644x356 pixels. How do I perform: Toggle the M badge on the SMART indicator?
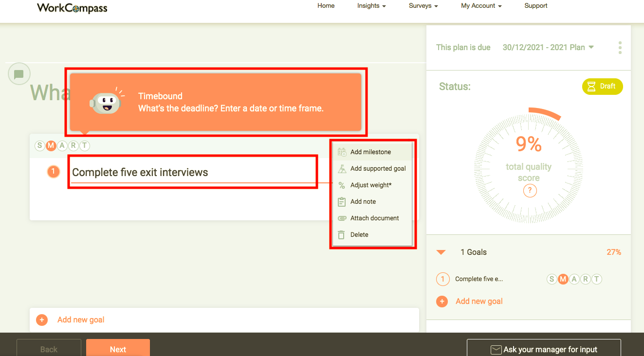click(x=51, y=145)
